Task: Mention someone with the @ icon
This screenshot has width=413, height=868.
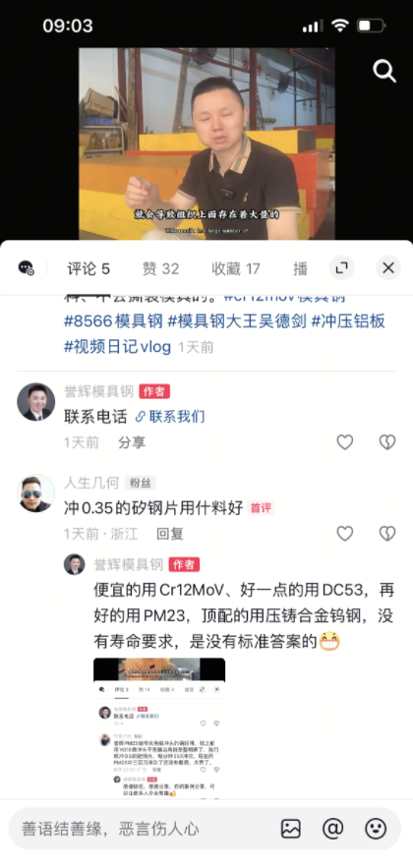Action: click(332, 829)
